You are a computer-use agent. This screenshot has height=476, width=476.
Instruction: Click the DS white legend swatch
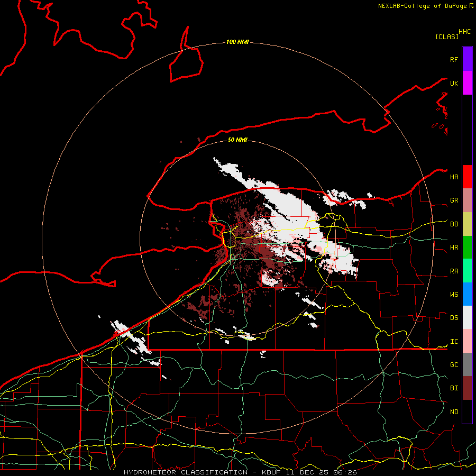467,317
